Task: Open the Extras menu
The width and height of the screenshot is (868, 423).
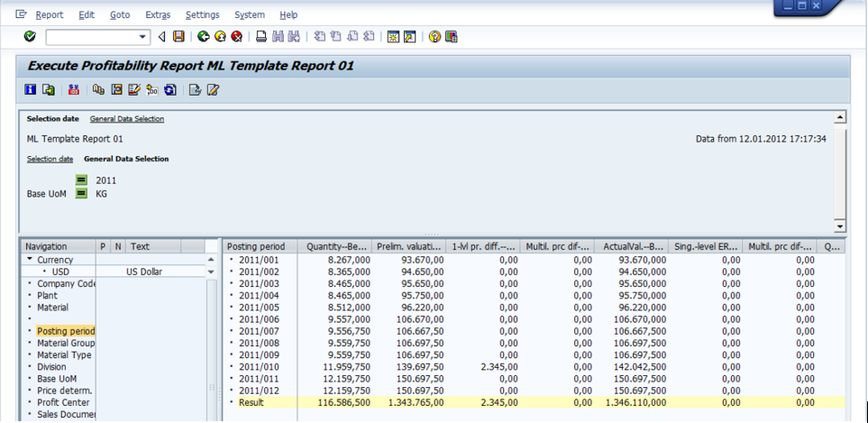Action: click(158, 15)
